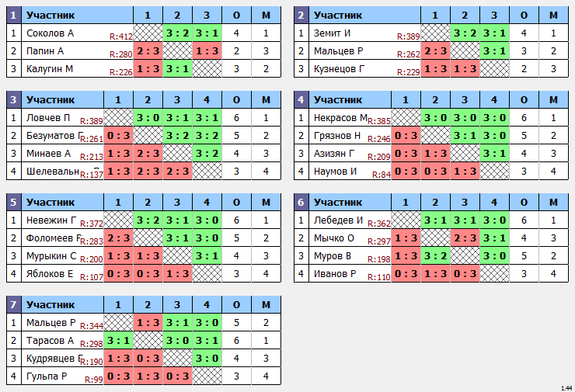Click Папин А rating R:280
This screenshot has width=575, height=392.
click(121, 54)
